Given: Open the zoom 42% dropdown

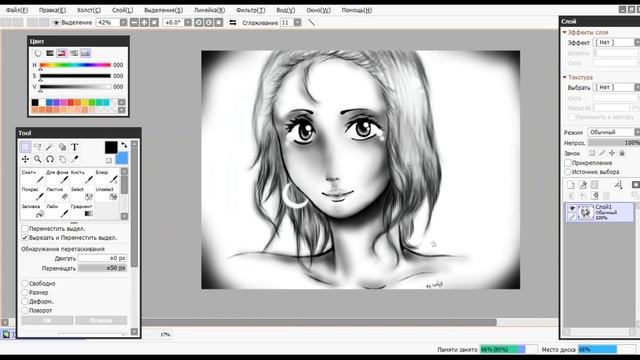Looking at the screenshot, I should tap(123, 22).
